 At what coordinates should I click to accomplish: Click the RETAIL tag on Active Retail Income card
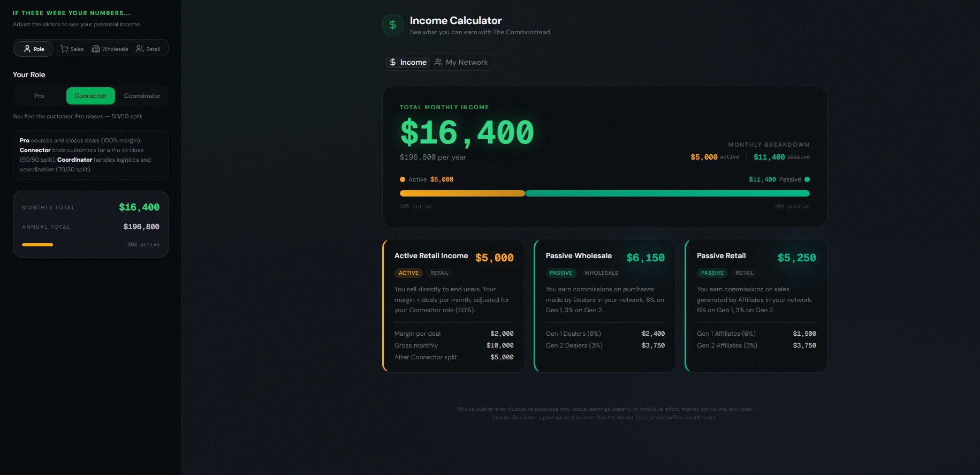pos(439,273)
